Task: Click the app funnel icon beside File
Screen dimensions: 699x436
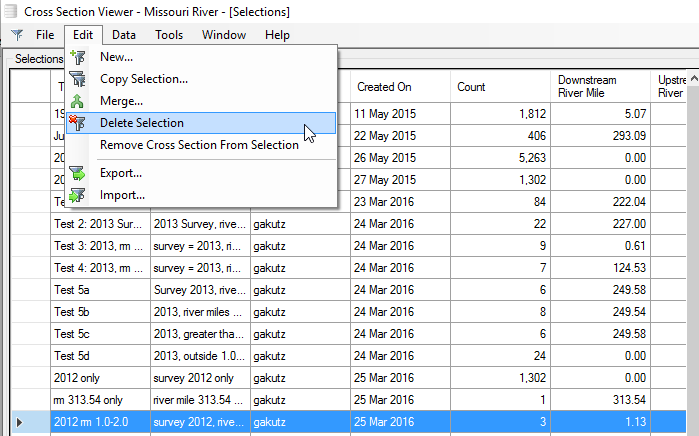Action: tap(17, 35)
